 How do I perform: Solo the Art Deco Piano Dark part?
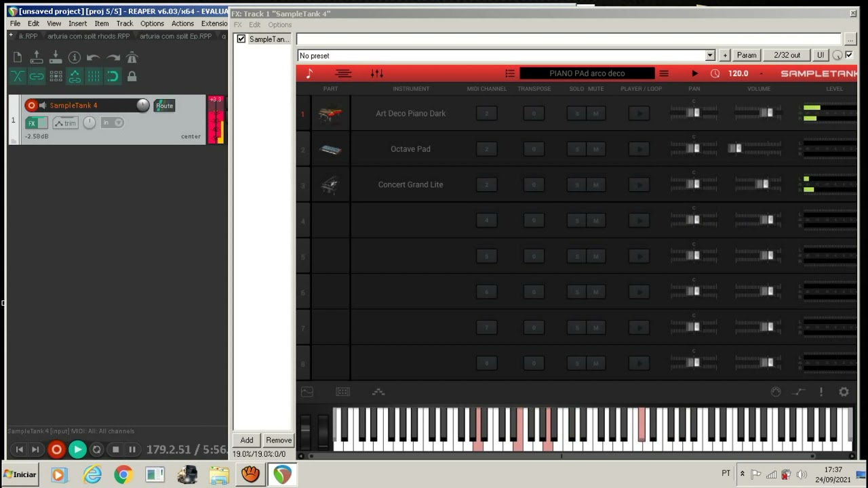click(x=576, y=113)
